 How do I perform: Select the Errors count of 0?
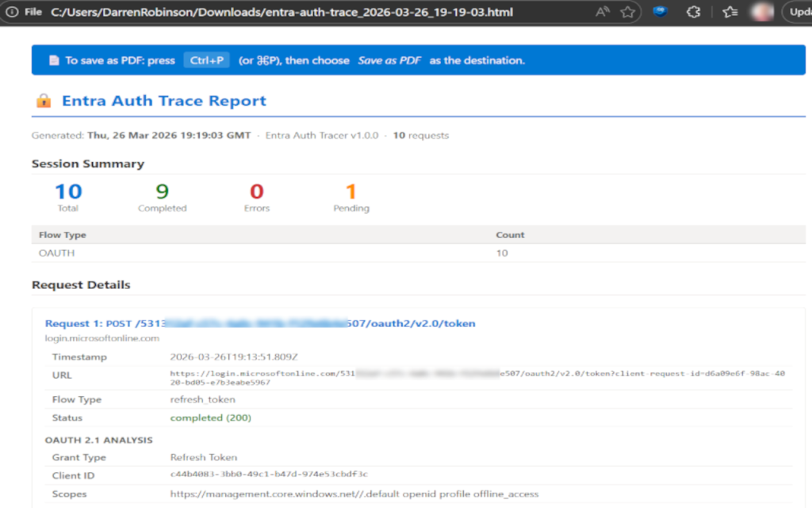coord(257,191)
